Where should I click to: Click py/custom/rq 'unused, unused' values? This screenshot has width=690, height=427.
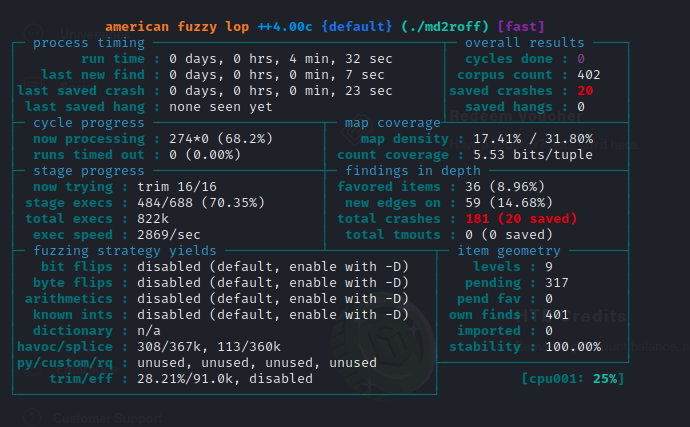(x=257, y=363)
